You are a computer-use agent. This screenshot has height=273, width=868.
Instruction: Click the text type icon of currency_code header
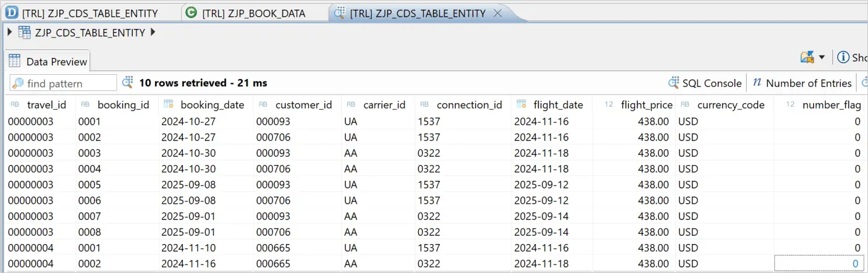685,104
